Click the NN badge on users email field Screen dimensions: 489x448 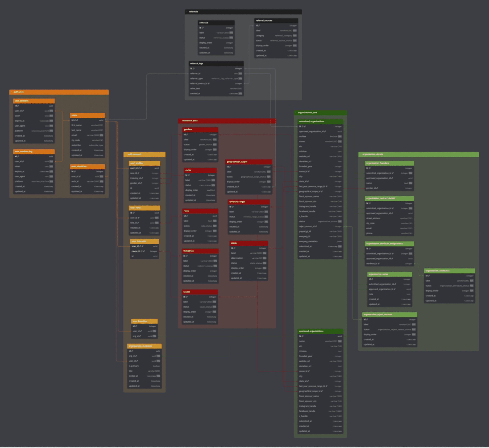101,135
